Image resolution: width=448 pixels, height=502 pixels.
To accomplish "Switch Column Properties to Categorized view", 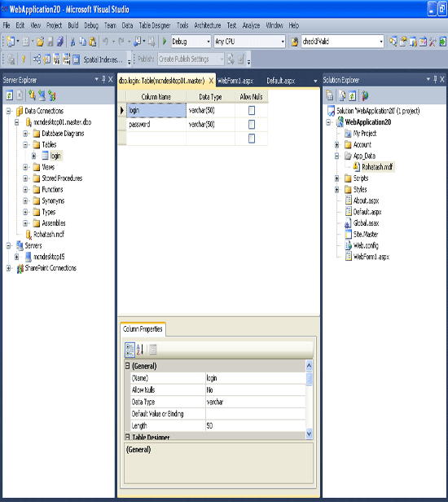I will 130,350.
